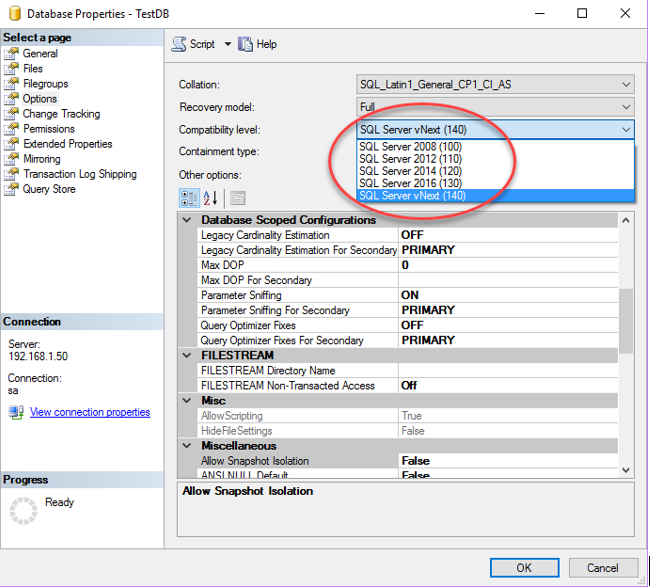Click the Script toolbar icon
This screenshot has width=651, height=588.
[x=180, y=44]
